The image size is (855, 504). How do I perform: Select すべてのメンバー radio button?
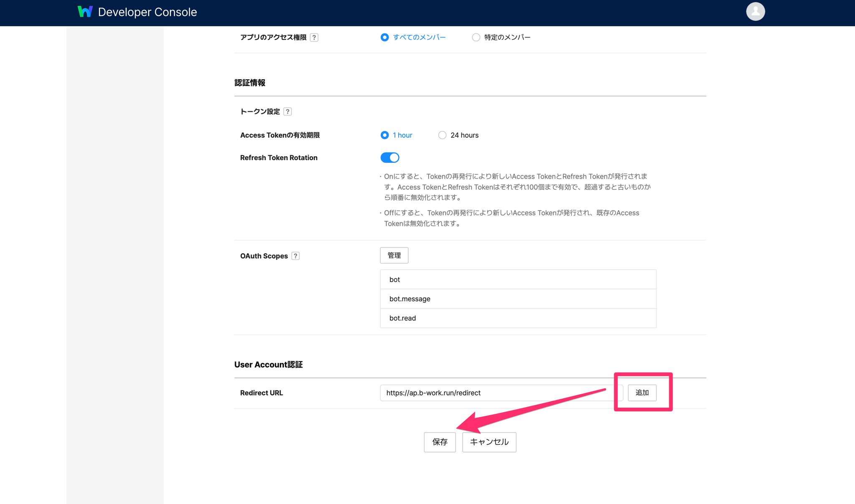(x=384, y=38)
